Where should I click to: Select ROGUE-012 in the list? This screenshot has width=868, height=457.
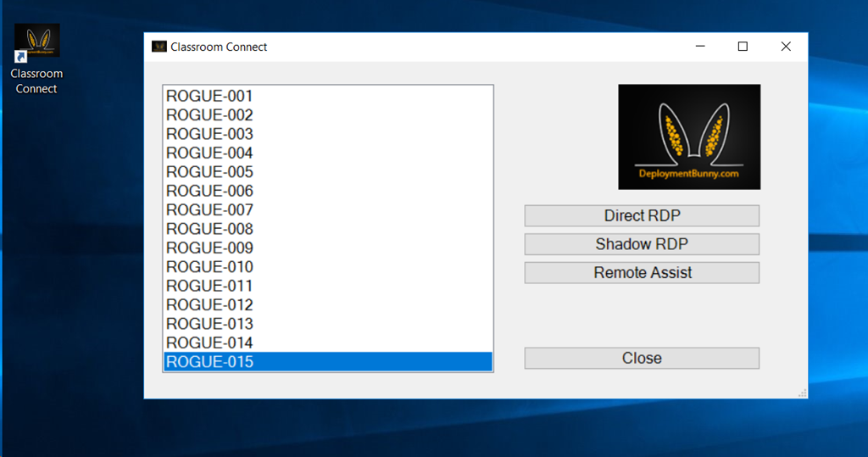click(x=209, y=305)
